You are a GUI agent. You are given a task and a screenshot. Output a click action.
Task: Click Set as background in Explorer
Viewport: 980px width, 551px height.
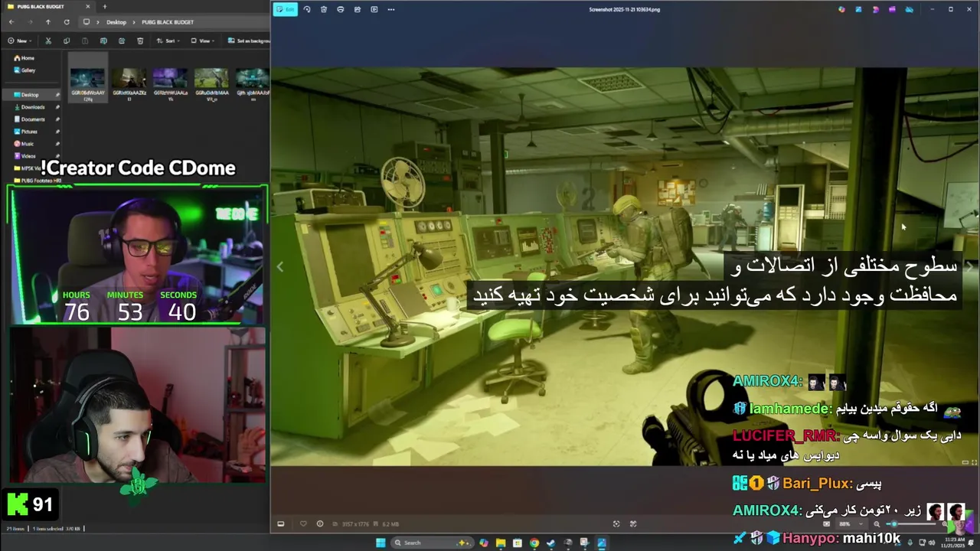pyautogui.click(x=247, y=41)
